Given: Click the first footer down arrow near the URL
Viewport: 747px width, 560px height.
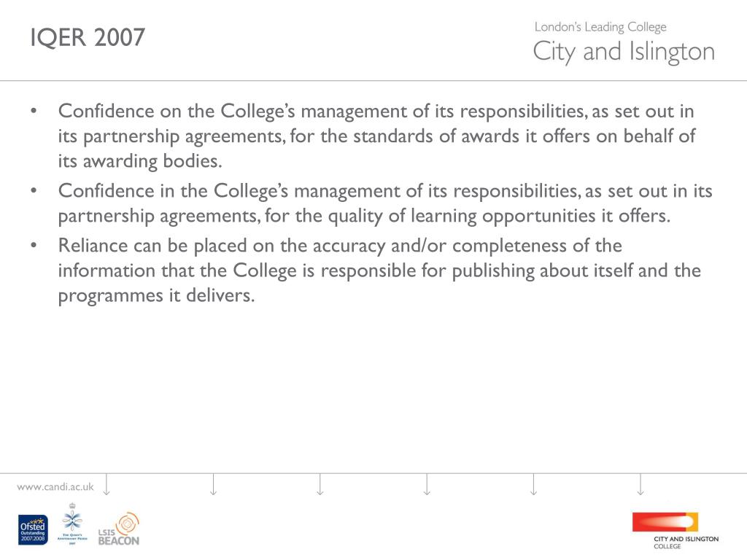Looking at the screenshot, I should tap(107, 485).
